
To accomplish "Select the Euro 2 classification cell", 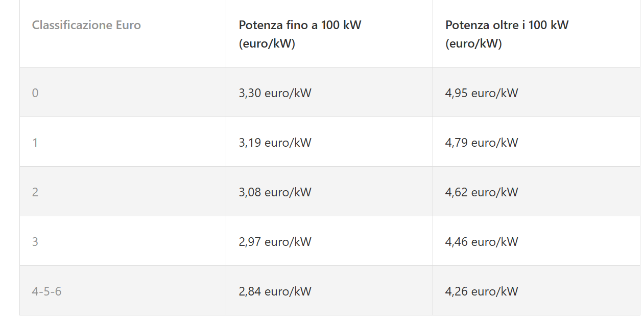I will (35, 192).
